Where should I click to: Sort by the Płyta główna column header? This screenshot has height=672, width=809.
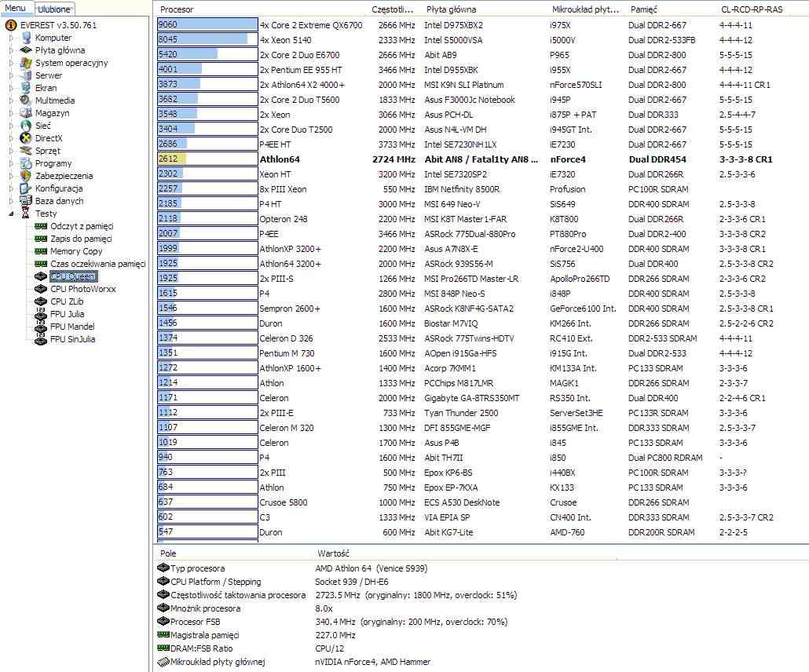(x=485, y=9)
